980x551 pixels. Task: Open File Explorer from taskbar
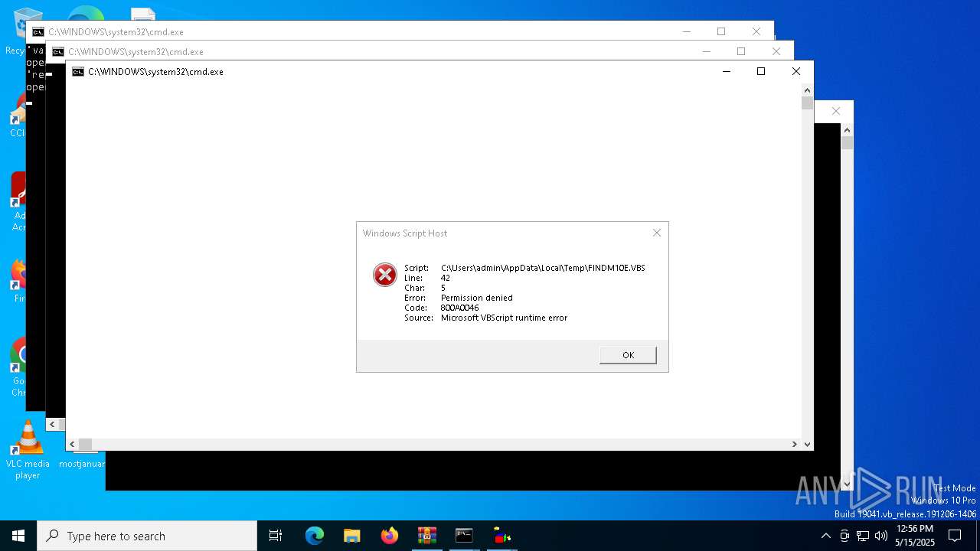[x=351, y=536]
